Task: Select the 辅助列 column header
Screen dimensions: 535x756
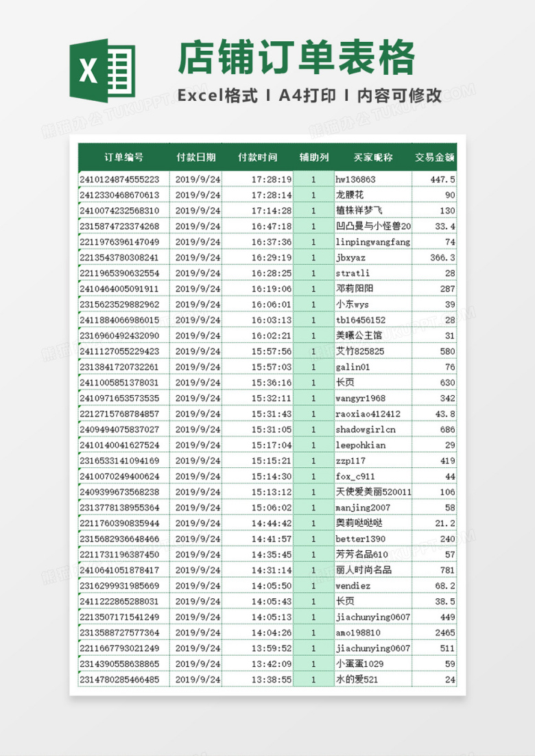Action: coord(313,157)
